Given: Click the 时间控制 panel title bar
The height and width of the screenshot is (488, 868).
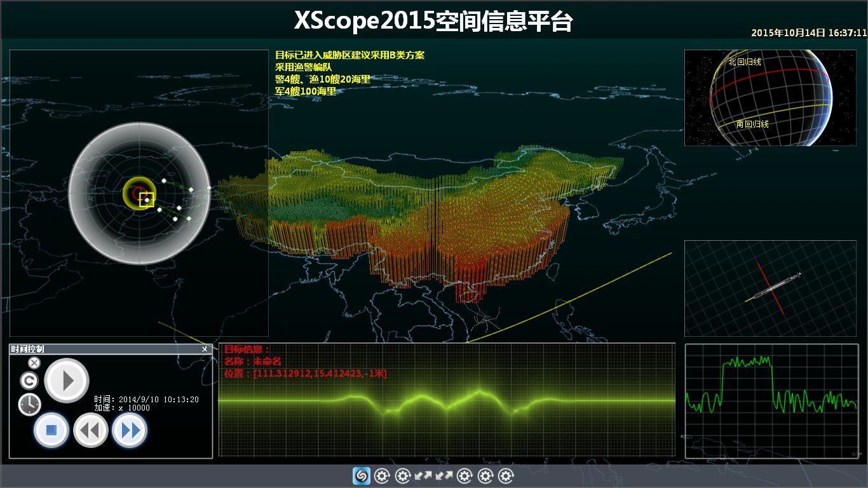Looking at the screenshot, I should coord(111,349).
